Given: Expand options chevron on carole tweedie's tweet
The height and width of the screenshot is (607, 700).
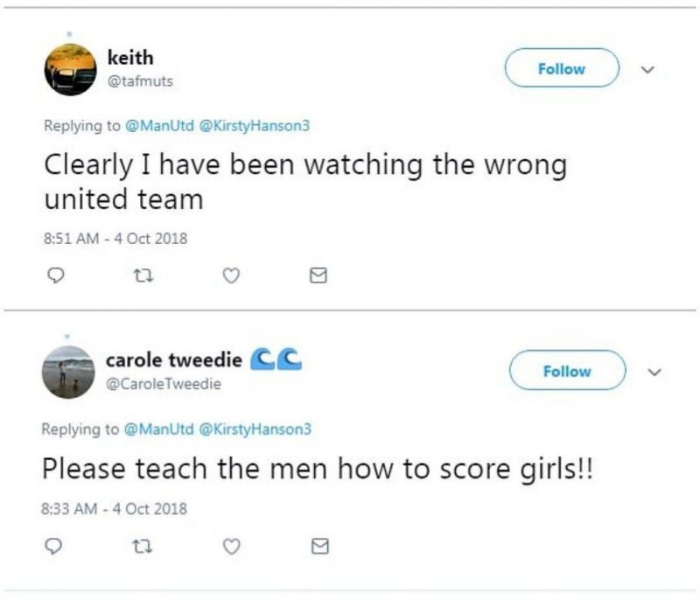Looking at the screenshot, I should 653,371.
